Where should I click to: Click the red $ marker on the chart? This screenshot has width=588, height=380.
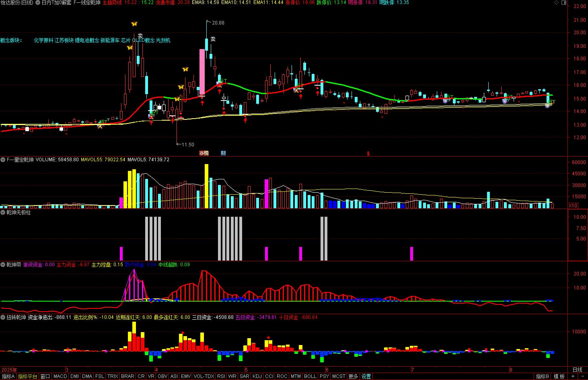[368, 153]
